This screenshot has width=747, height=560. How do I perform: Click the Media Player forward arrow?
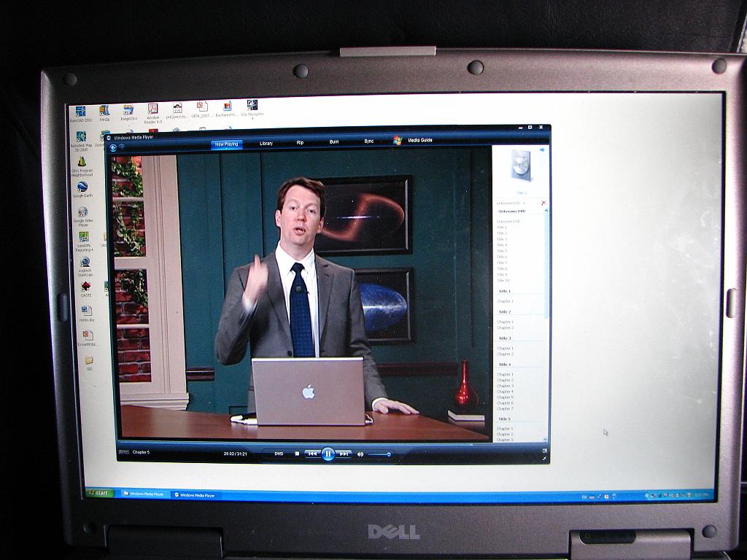coord(122,147)
